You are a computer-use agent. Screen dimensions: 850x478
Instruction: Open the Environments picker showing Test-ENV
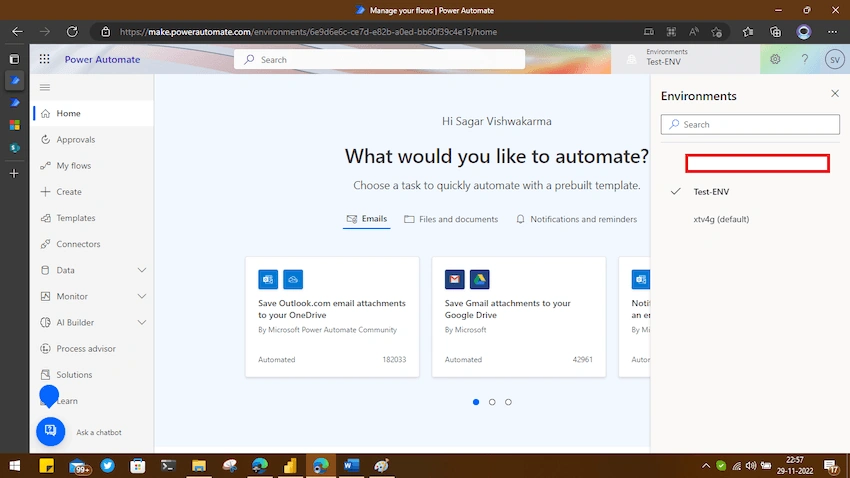(685, 59)
